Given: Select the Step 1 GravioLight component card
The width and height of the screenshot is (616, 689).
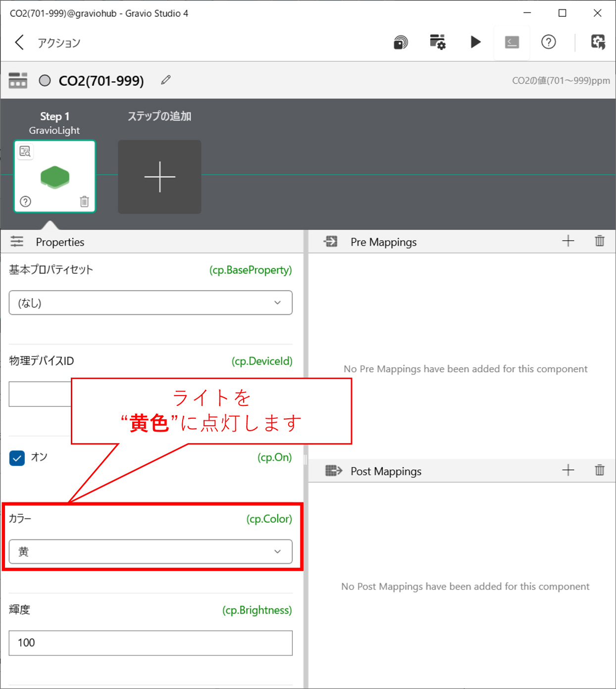Looking at the screenshot, I should [x=54, y=177].
